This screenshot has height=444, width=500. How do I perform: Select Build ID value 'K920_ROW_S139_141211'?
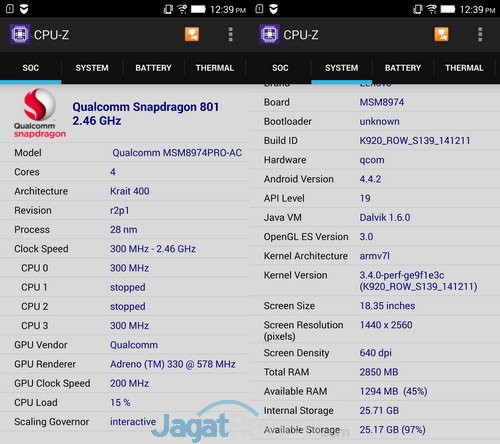click(x=415, y=141)
